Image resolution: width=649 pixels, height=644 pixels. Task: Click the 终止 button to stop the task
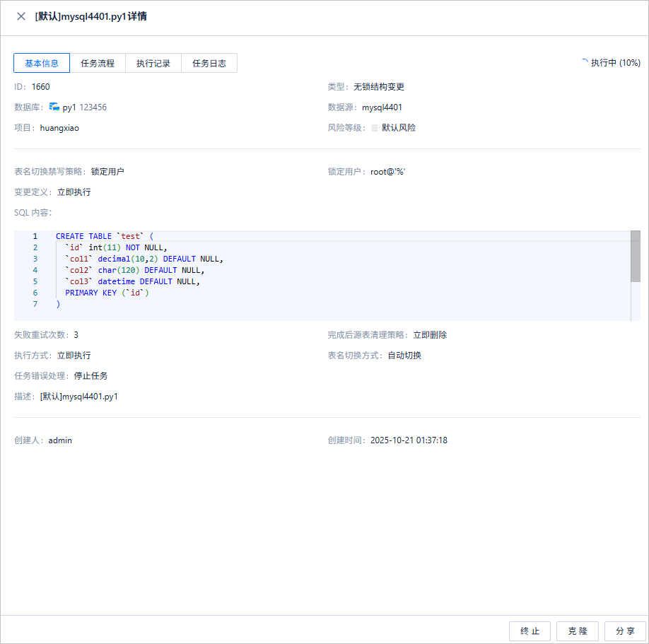coord(530,631)
